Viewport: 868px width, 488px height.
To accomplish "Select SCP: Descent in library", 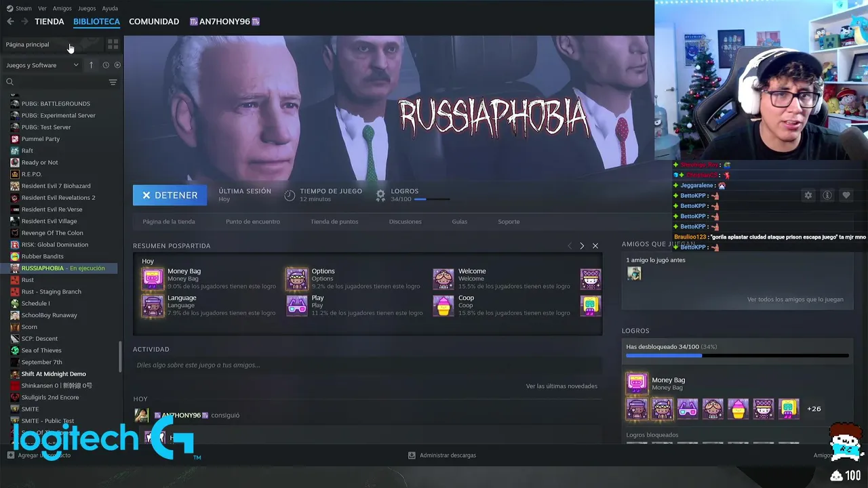I will (39, 339).
